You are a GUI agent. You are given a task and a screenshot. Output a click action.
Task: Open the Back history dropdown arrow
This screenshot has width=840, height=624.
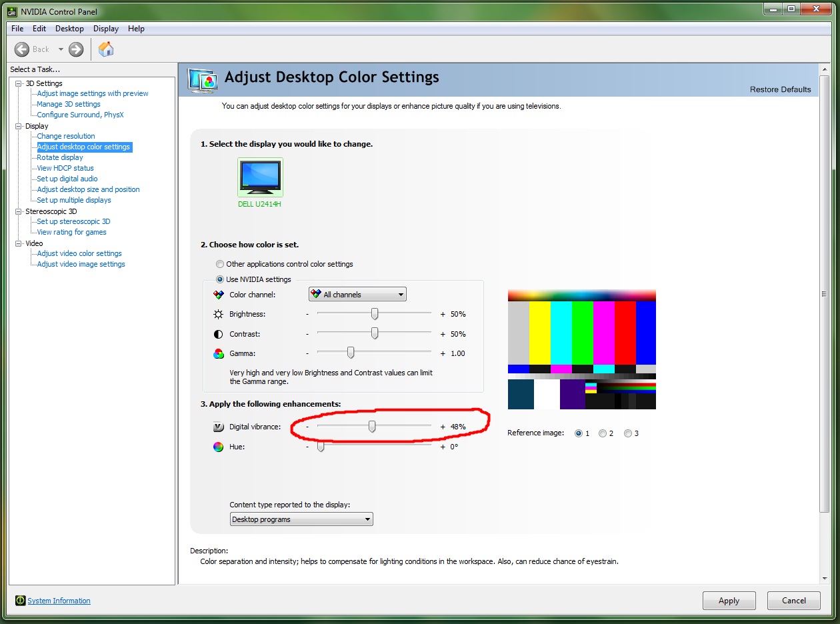(61, 49)
